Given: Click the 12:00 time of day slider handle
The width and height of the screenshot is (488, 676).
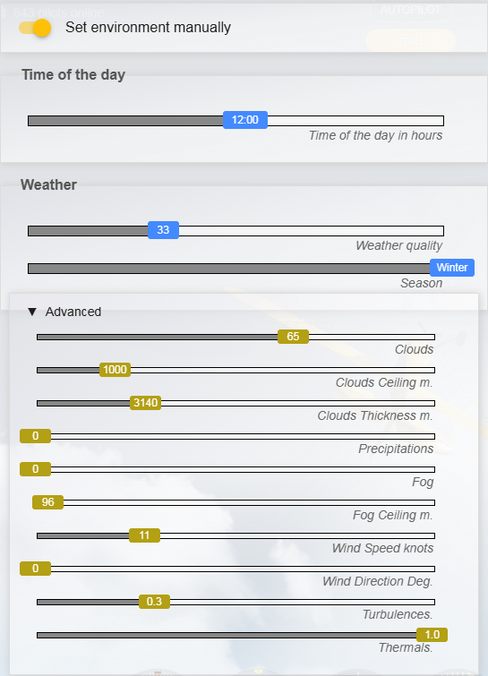Looking at the screenshot, I should (x=245, y=120).
